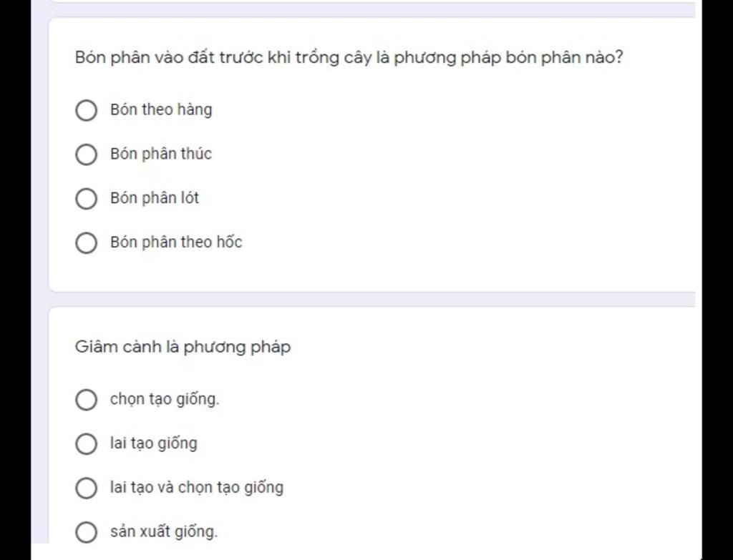Click the 'Giâm cành là phương pháp' question title
This screenshot has height=560, width=733.
pos(183,348)
